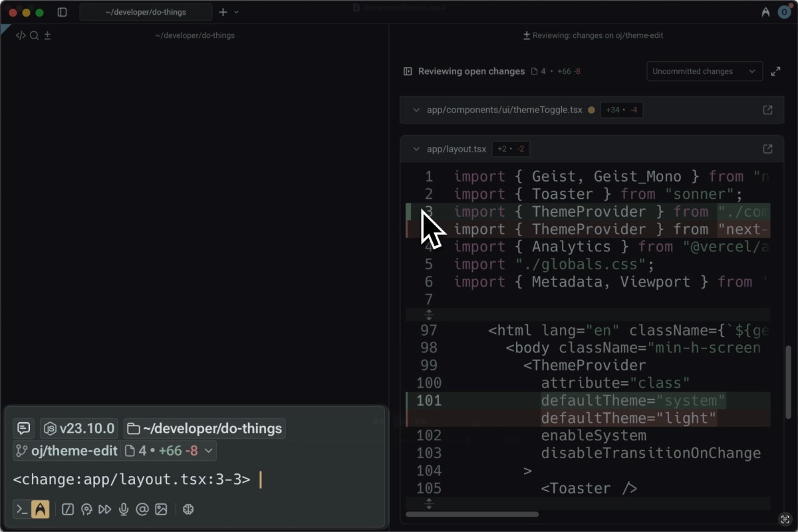Collapse the themeToggle.tsx file section

(x=416, y=110)
